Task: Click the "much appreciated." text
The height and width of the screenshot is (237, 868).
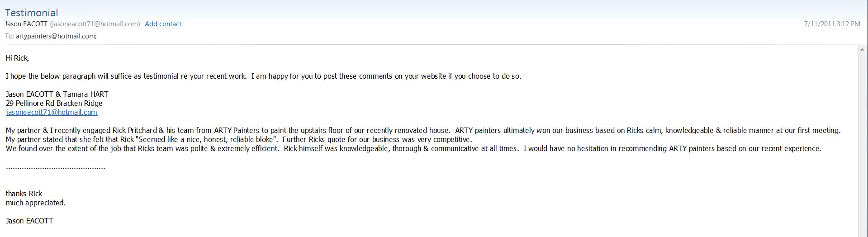Action: [36, 203]
